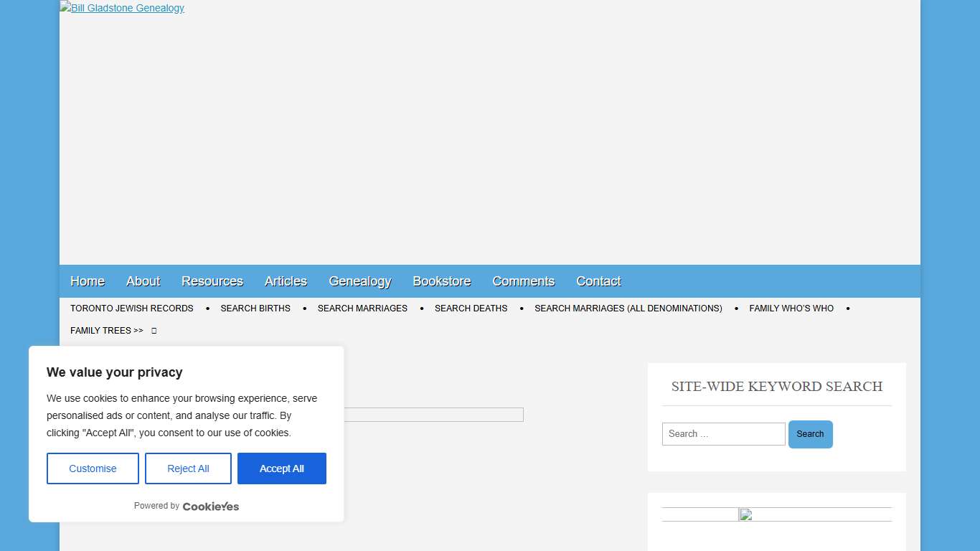Open Search Deaths records link

(471, 309)
